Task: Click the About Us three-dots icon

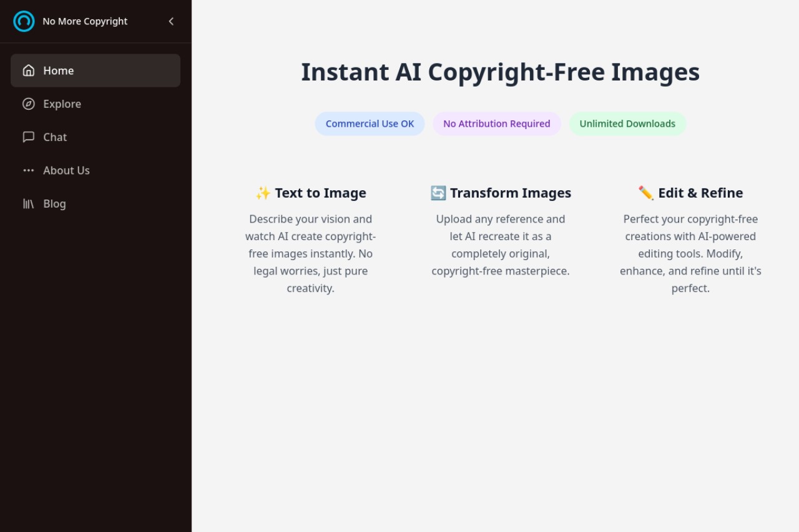Action: [x=29, y=170]
